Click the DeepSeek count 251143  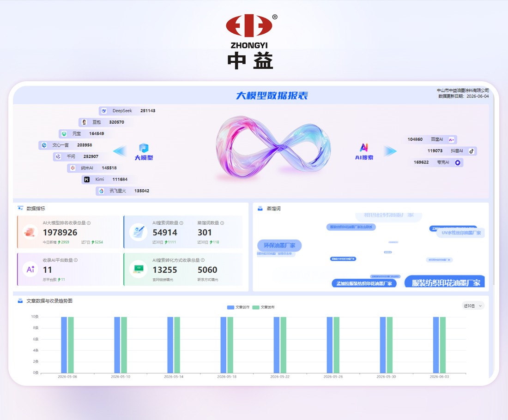(148, 111)
